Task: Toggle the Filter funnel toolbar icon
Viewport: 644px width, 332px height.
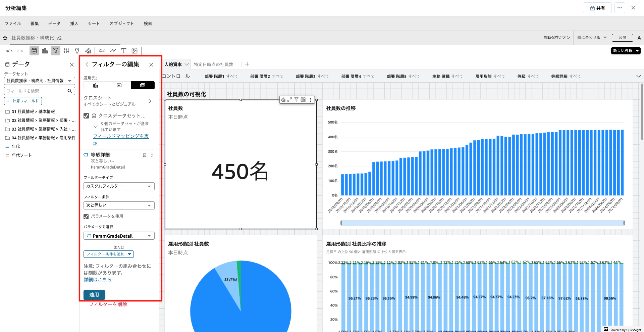Action: coord(56,51)
